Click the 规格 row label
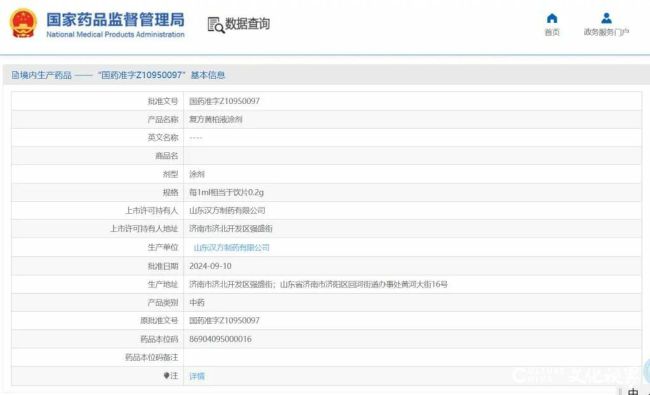This screenshot has height=395, width=650. 170,192
